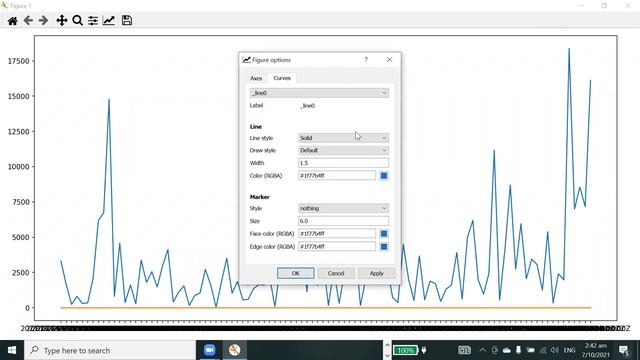Open the Face color swatch picker
This screenshot has height=360, width=640.
384,234
